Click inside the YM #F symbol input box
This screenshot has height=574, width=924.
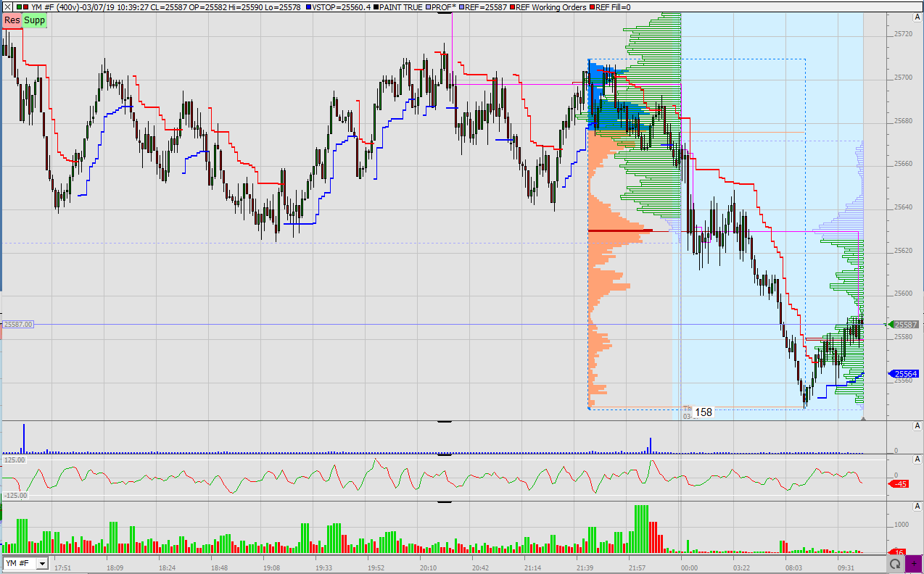(x=18, y=564)
